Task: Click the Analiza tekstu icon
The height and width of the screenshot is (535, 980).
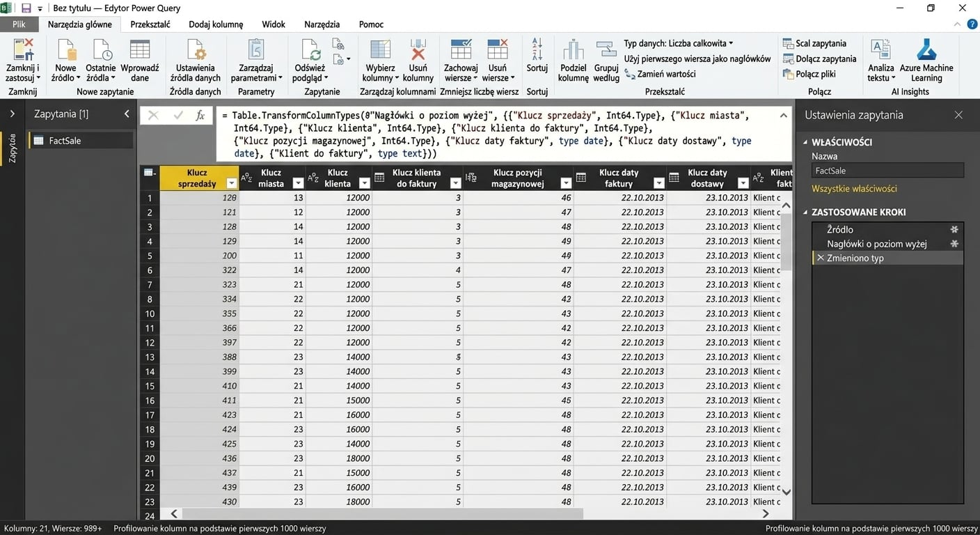Action: point(880,50)
